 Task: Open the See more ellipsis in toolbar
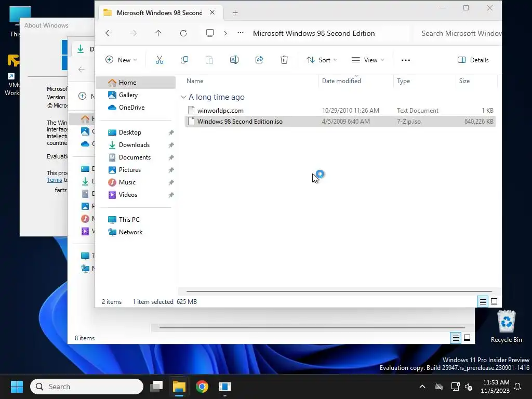406,60
